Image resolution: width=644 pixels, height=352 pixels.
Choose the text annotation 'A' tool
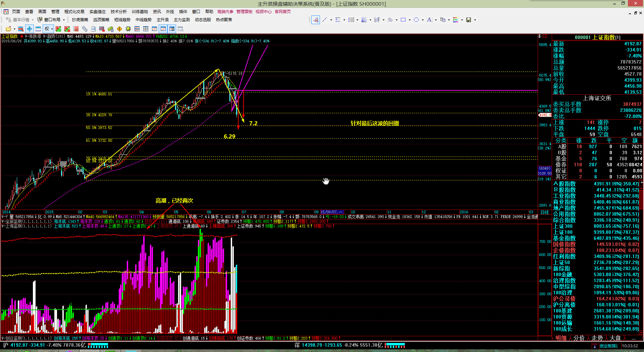pyautogui.click(x=429, y=20)
